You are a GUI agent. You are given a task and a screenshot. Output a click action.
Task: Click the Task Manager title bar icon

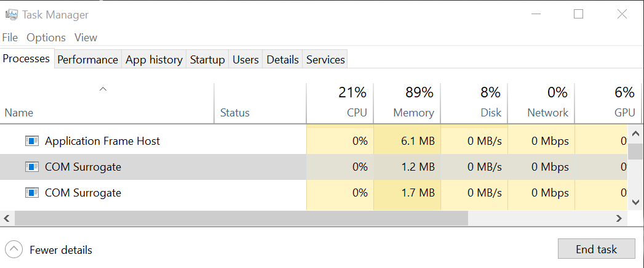click(x=12, y=15)
